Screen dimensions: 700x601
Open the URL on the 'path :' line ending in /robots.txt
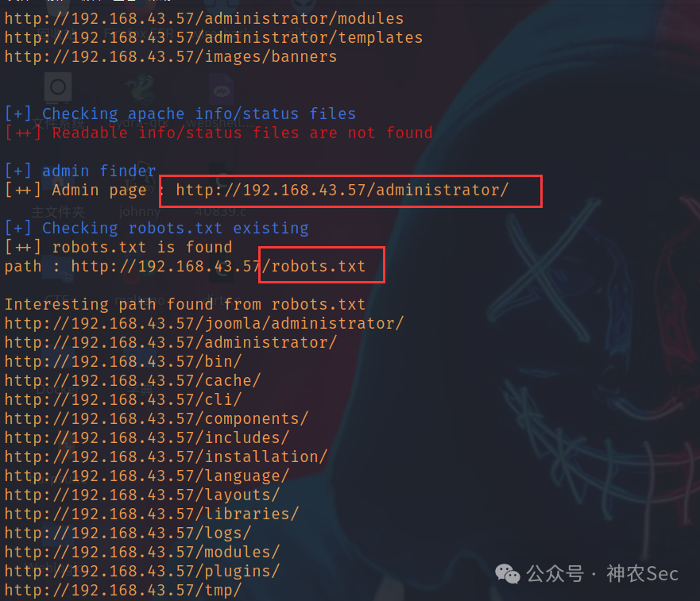pos(219,267)
